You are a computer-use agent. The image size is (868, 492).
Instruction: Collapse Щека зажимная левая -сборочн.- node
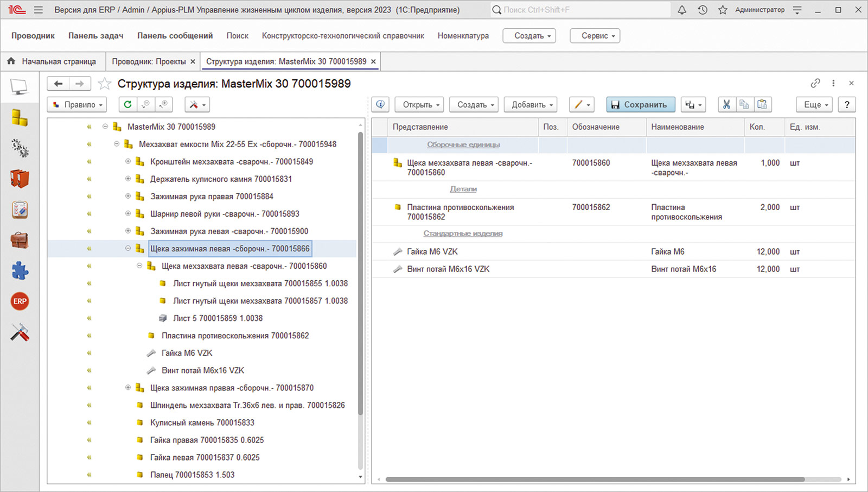(128, 248)
